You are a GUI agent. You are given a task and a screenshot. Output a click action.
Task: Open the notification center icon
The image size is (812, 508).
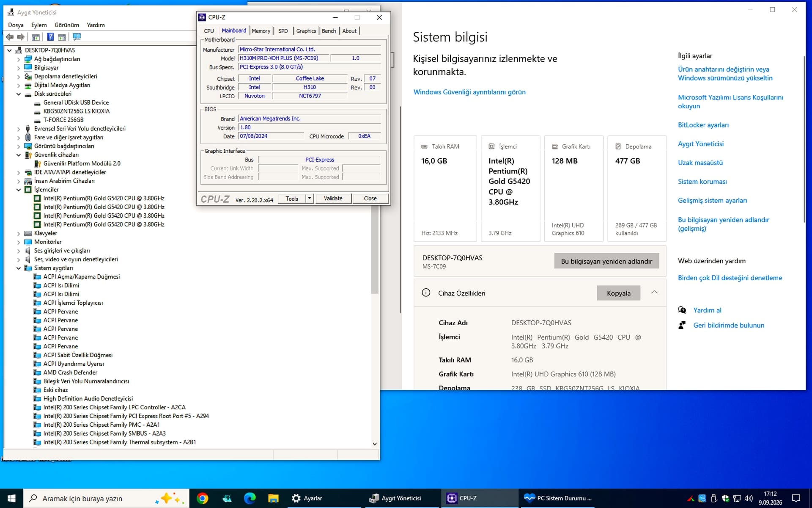coord(796,498)
